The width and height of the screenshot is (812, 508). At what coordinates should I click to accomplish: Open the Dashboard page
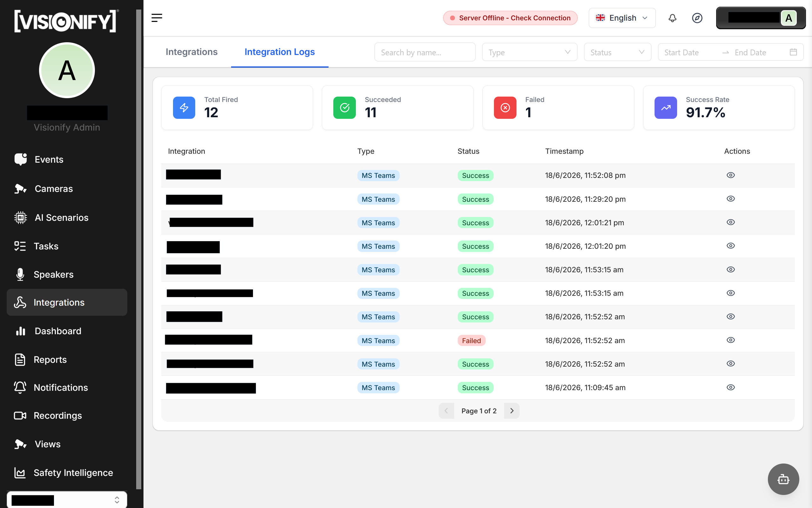click(x=67, y=331)
